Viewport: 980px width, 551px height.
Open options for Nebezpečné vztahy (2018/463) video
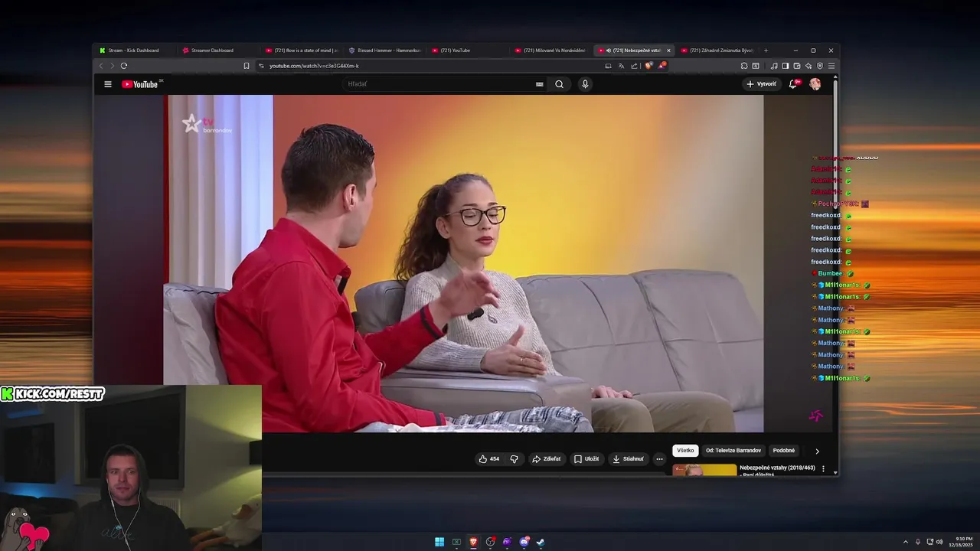pos(824,468)
